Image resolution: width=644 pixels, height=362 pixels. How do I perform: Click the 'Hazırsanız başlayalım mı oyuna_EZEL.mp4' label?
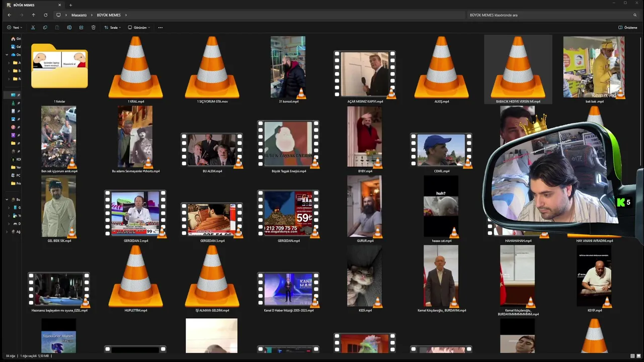(59, 311)
